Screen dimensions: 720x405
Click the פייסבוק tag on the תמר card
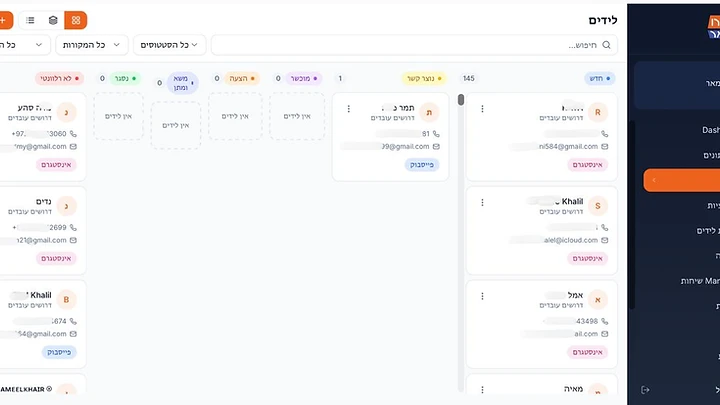click(422, 165)
